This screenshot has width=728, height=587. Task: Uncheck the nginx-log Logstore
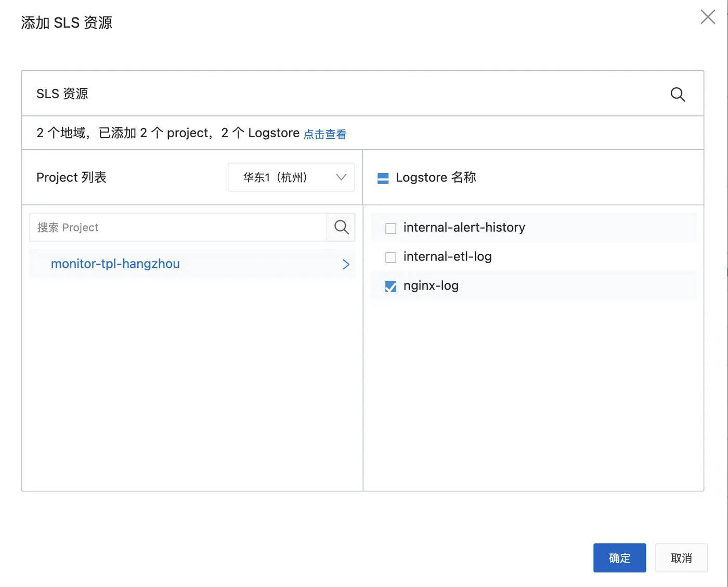coord(391,286)
